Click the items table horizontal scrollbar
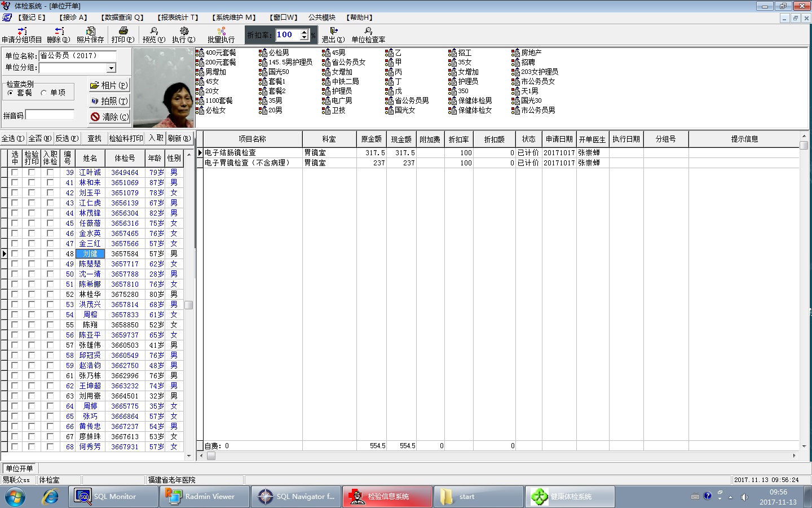Viewport: 812px width, 508px height. click(x=498, y=456)
